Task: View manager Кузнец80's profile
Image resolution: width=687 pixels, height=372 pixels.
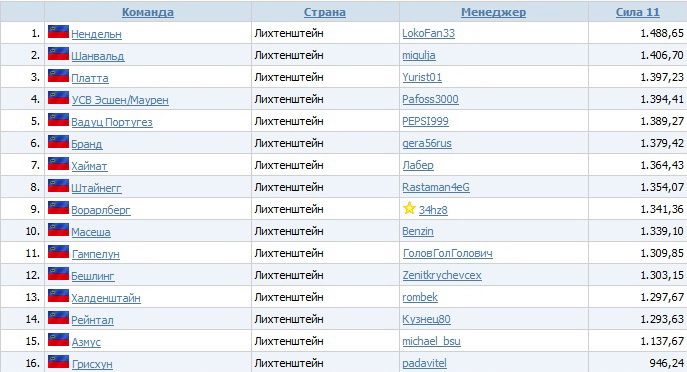Action: 426,319
